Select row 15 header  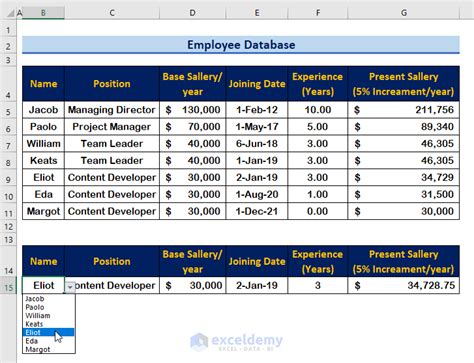pos(8,285)
